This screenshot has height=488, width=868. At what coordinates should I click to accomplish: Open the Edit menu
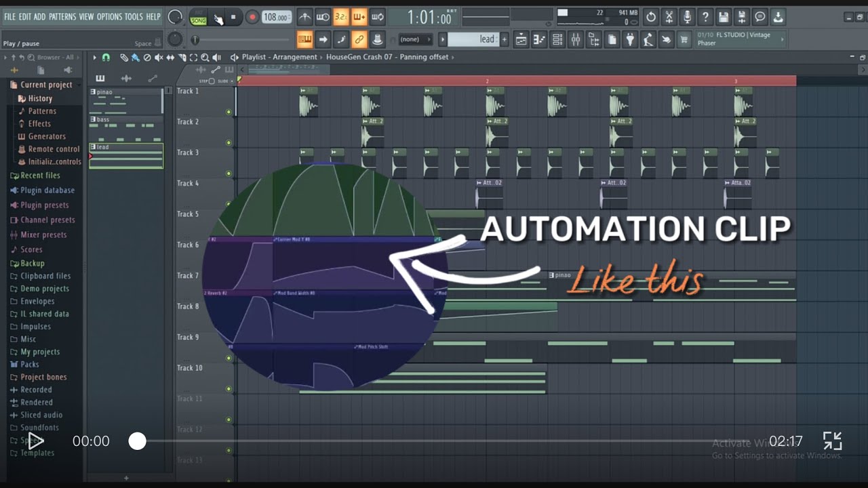point(24,16)
